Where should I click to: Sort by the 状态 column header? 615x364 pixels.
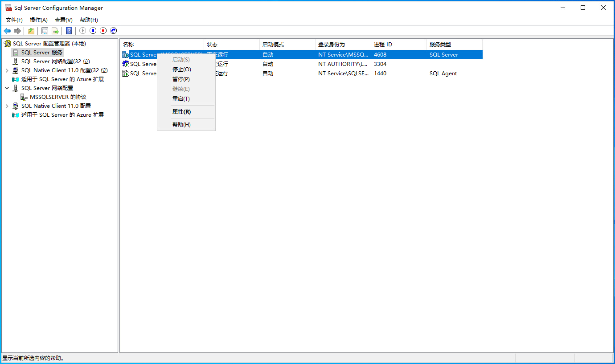(x=232, y=45)
